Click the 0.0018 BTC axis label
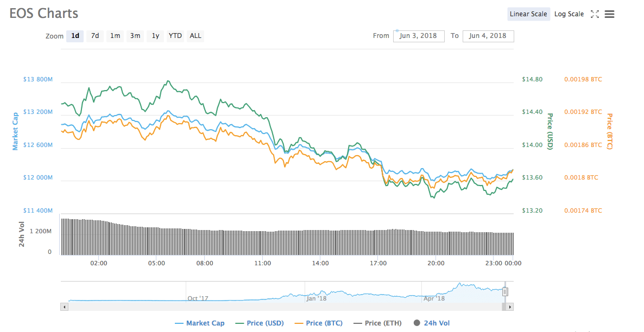 pyautogui.click(x=581, y=178)
